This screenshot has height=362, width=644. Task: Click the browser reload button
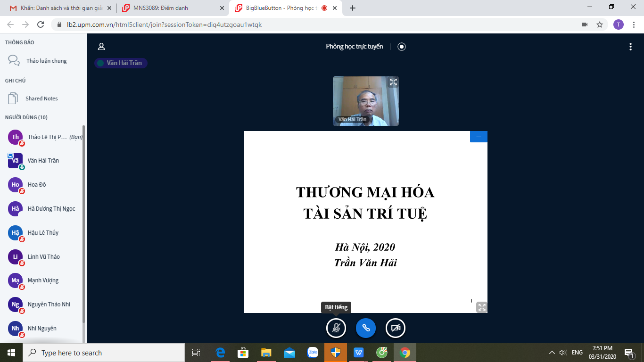41,25
